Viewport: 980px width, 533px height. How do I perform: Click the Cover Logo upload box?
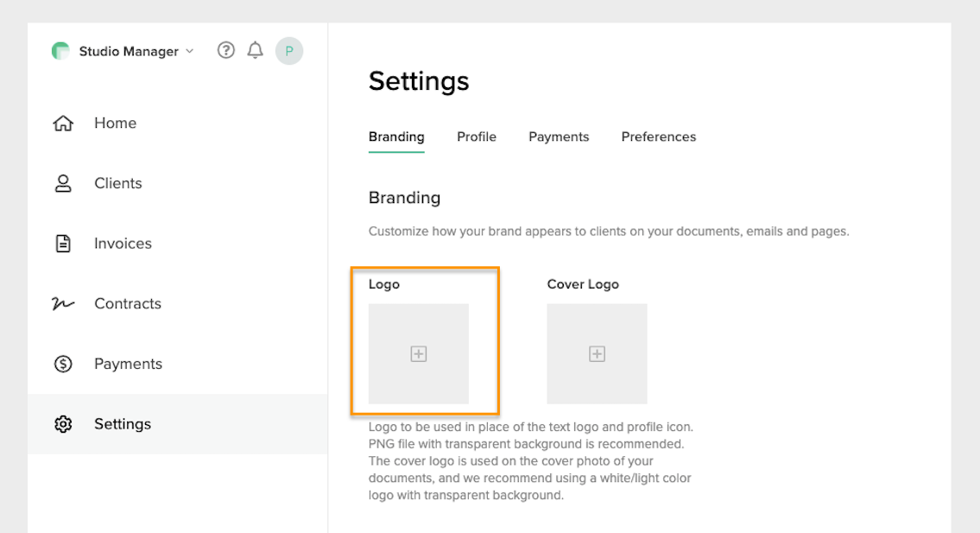pyautogui.click(x=597, y=354)
